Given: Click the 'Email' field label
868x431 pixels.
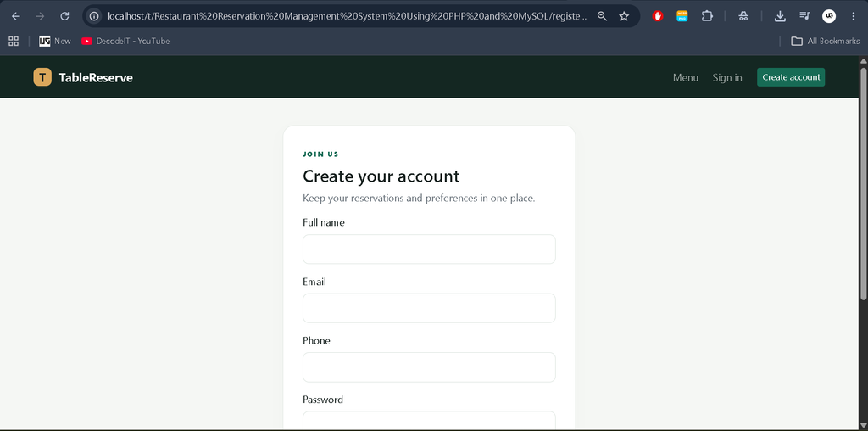Looking at the screenshot, I should point(314,282).
